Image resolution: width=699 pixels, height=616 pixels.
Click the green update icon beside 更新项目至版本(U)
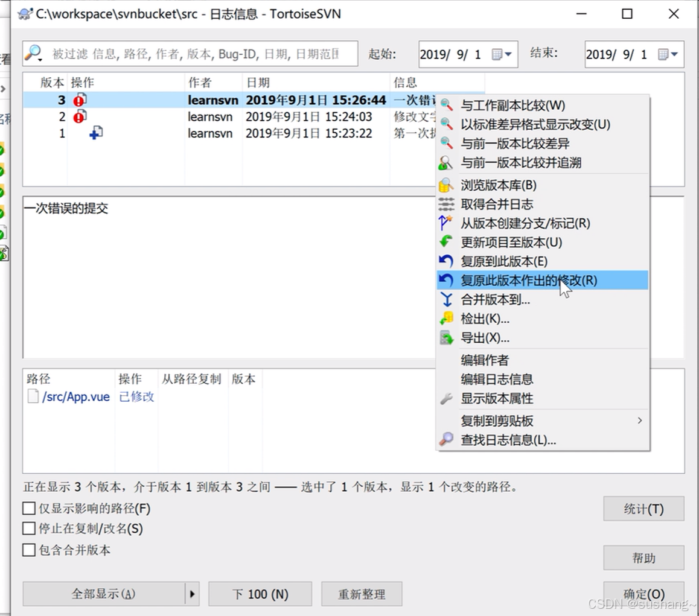pos(446,242)
